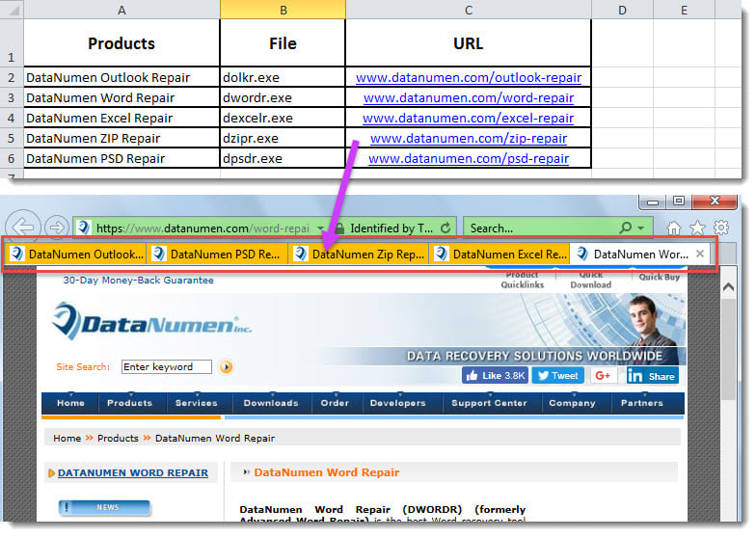Switch to DataNumen PSD Repair tab
Image resolution: width=756 pixels, height=537 pixels.
click(217, 255)
